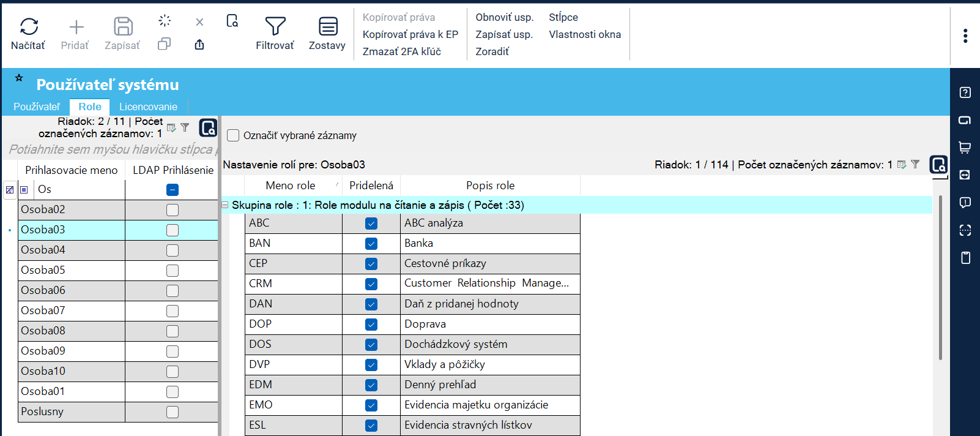Open Vlastnosti okna
Screen dimensions: 980x436
(x=585, y=34)
